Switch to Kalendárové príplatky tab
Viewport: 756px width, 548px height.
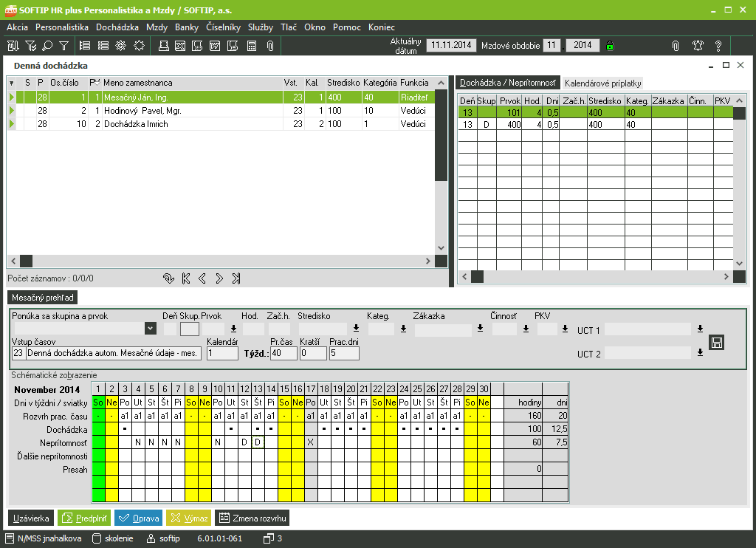coord(602,83)
